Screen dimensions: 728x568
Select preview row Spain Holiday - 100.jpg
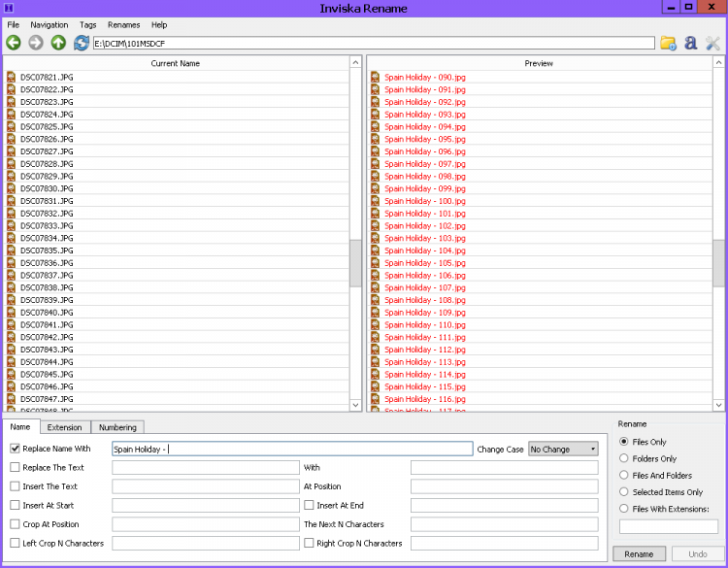[540, 201]
